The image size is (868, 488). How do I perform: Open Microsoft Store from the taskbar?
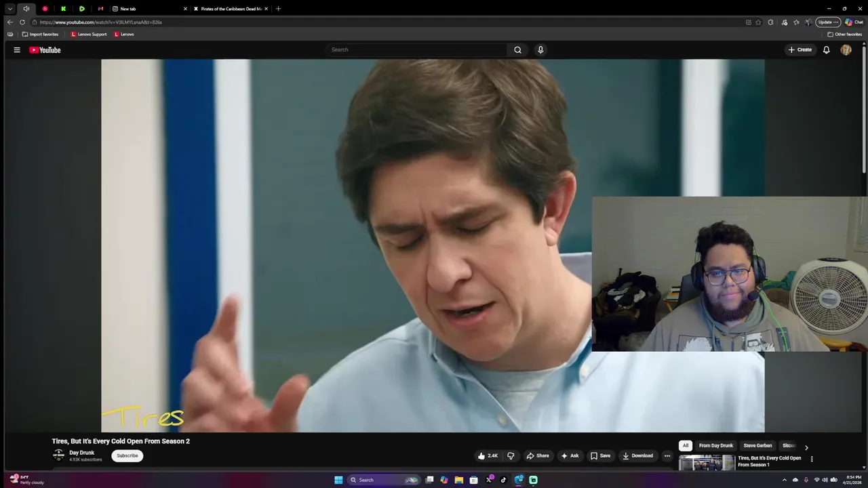coord(473,480)
